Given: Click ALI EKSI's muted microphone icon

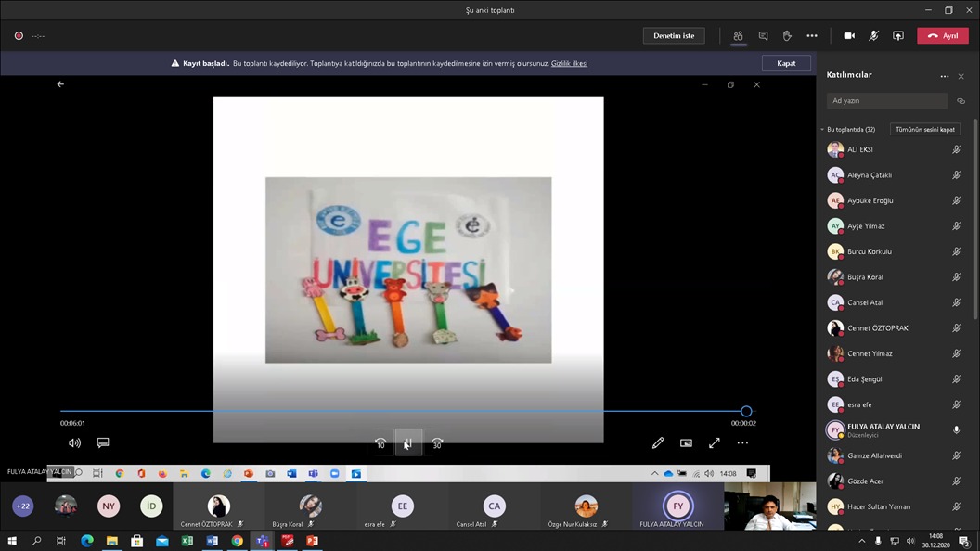Looking at the screenshot, I should (956, 149).
